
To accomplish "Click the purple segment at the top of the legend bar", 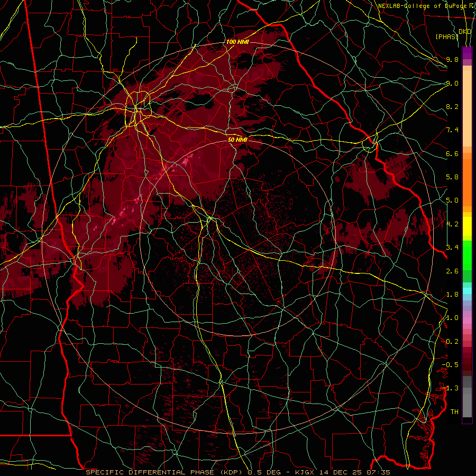I will tap(467, 53).
